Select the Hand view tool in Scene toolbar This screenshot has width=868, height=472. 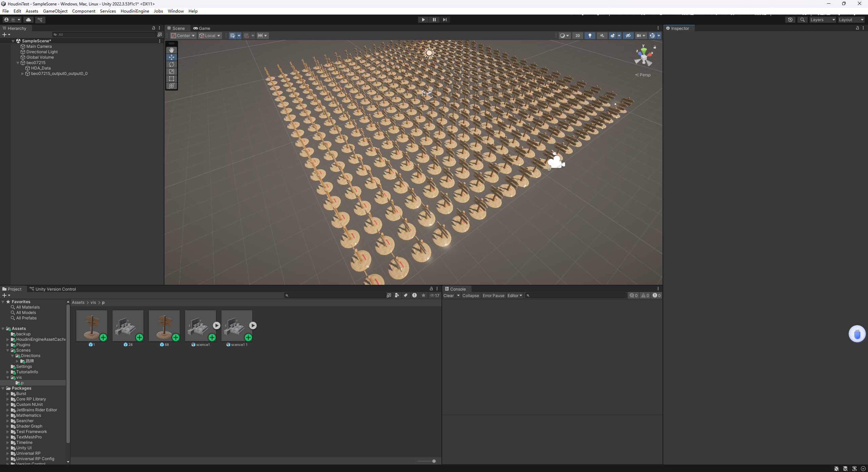click(172, 50)
